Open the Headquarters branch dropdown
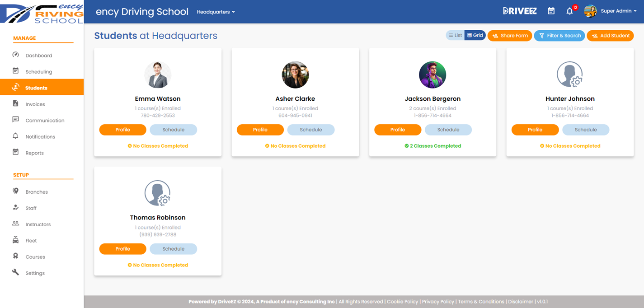 216,12
